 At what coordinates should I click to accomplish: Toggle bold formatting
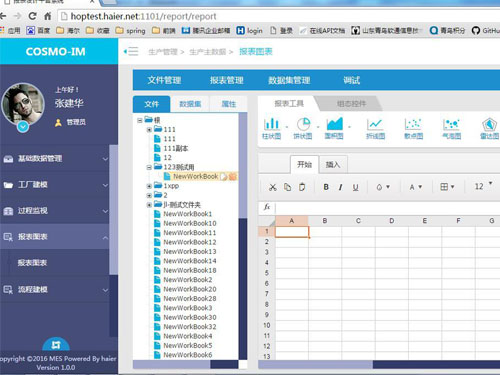pos(326,187)
